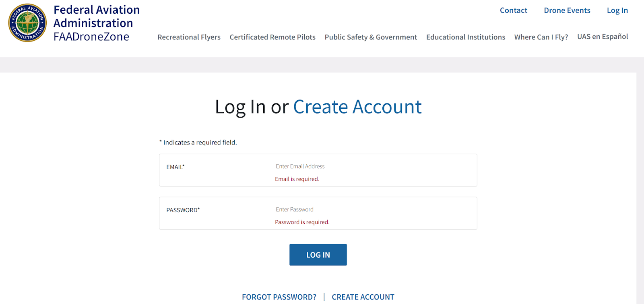Go to Drone Events page
The image size is (644, 304).
[x=567, y=10]
